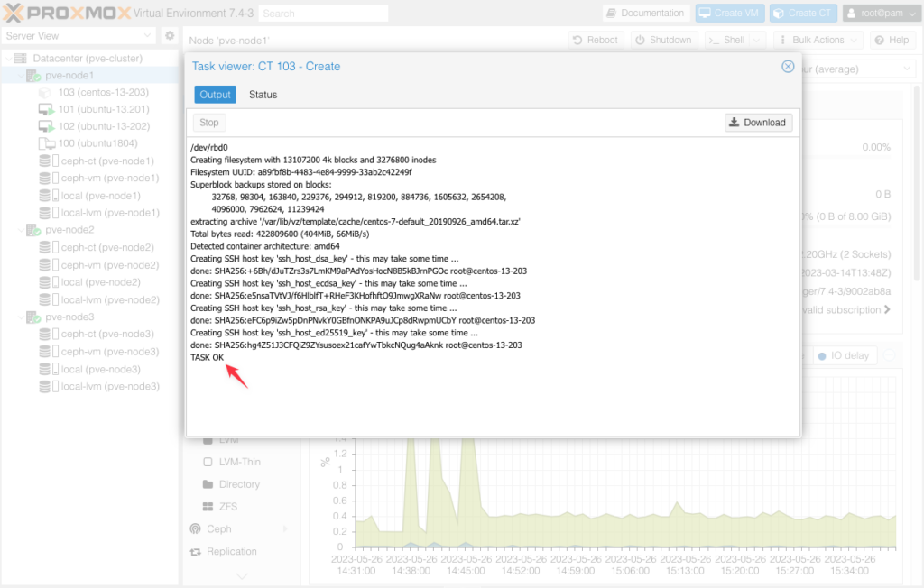Select ceph-ct (pve-node2) storage icon
Image resolution: width=924 pixels, height=588 pixels.
click(49, 247)
